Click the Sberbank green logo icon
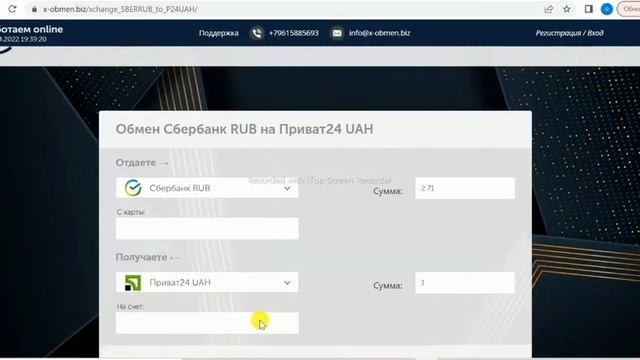640x360 pixels. (133, 188)
